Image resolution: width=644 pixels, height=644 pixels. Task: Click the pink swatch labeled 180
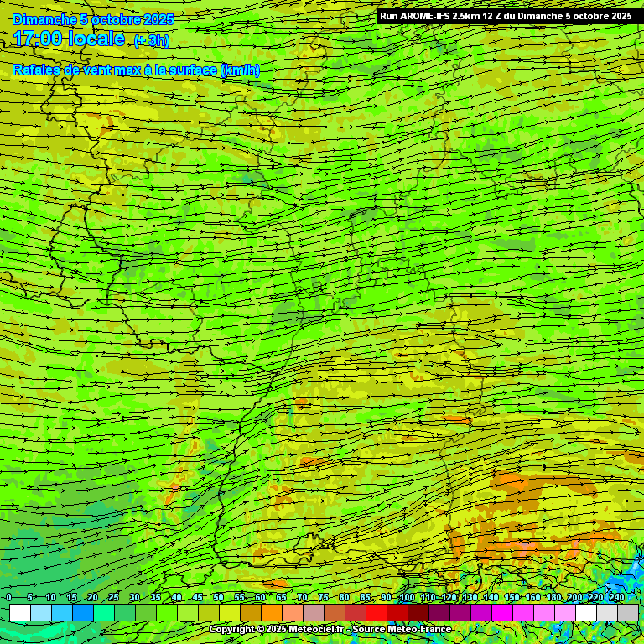click(564, 612)
